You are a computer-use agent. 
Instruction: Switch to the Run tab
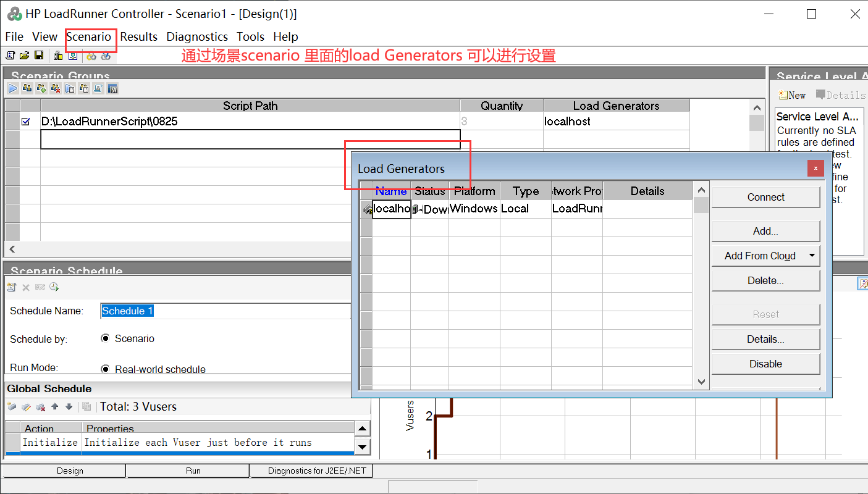pyautogui.click(x=193, y=471)
